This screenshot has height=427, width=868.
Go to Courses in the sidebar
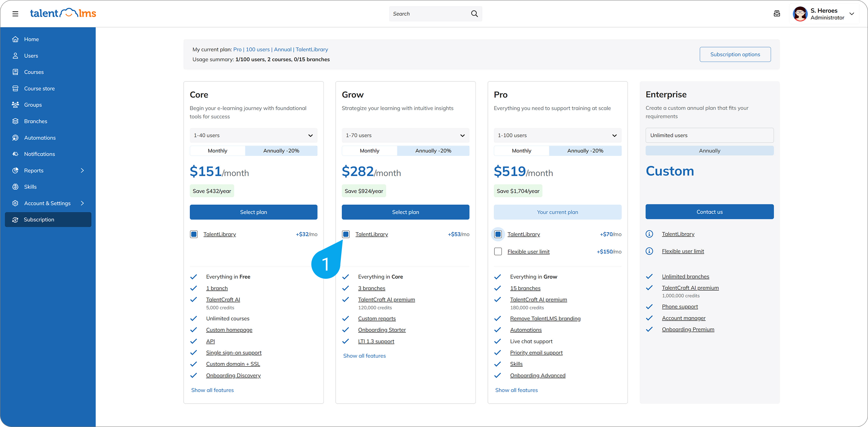(48, 72)
